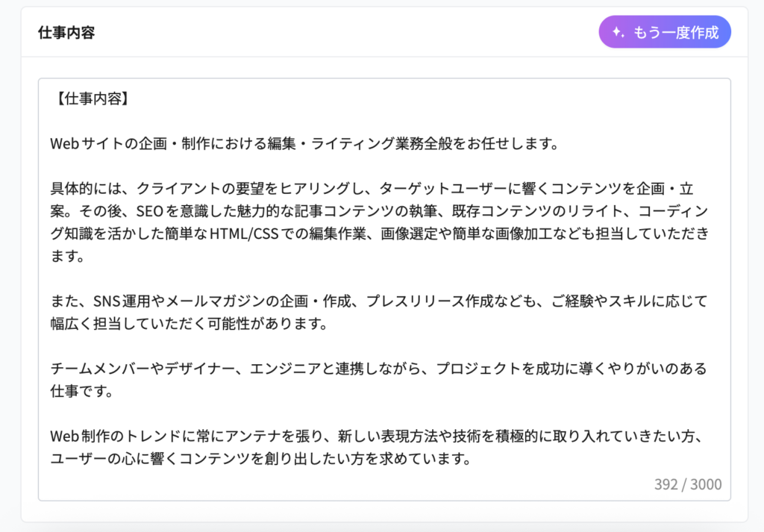This screenshot has width=764, height=532.
Task: Click the line starting with チームメンバーやデザイナー
Action: tap(373, 369)
